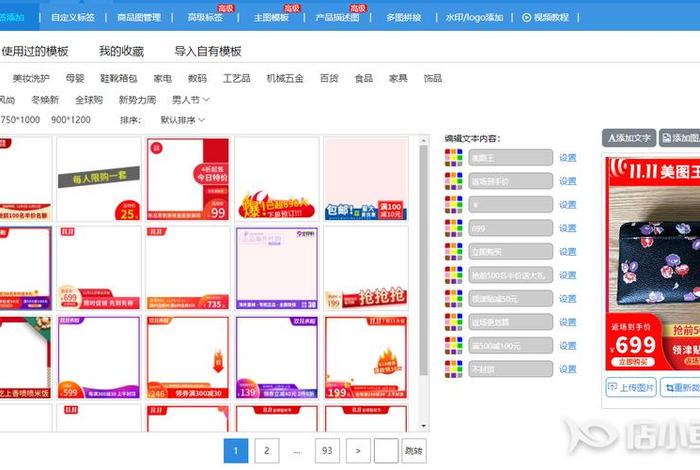Open color palette for the 返场到手价 text field
The height and width of the screenshot is (470, 700).
tap(454, 181)
